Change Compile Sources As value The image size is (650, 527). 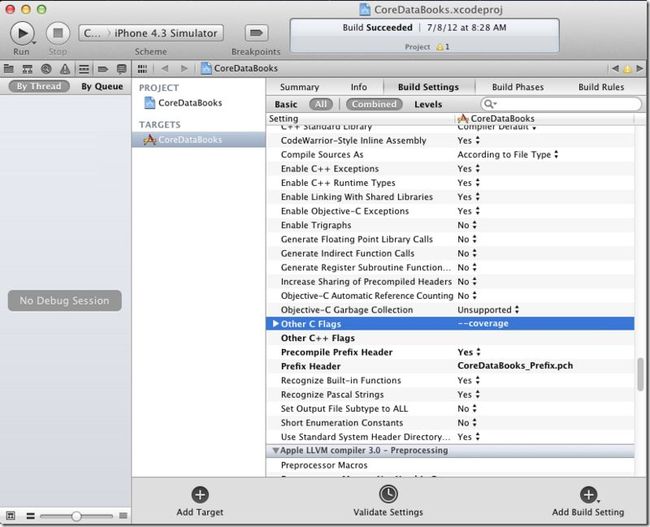pyautogui.click(x=508, y=155)
